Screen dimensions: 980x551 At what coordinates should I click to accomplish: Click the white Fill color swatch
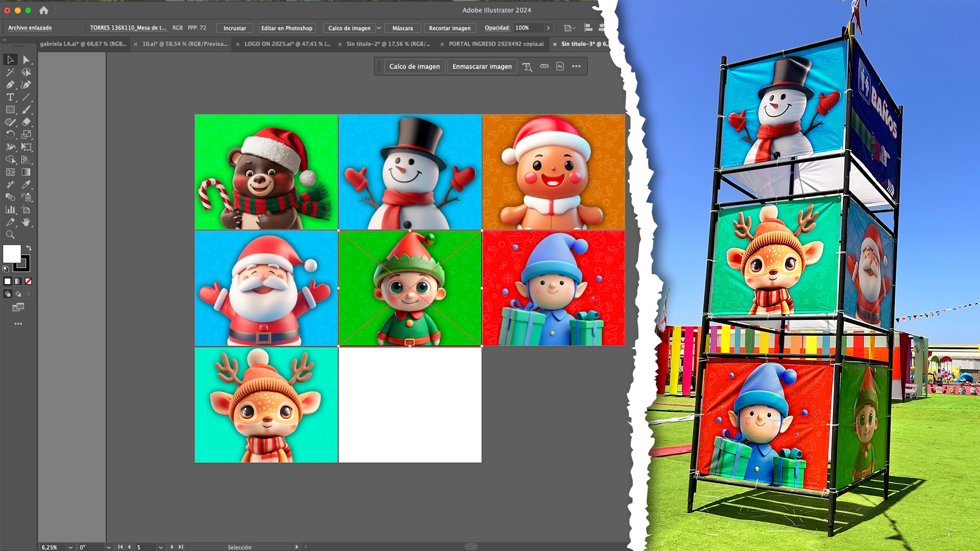[x=11, y=254]
